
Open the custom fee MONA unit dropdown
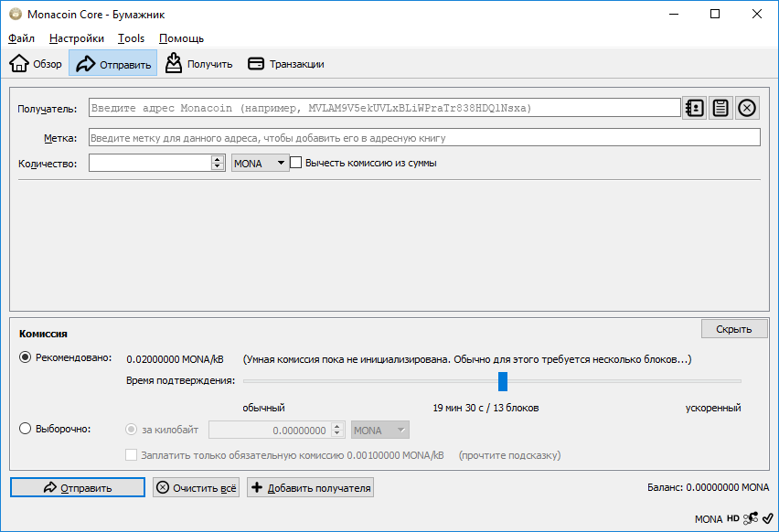[380, 431]
